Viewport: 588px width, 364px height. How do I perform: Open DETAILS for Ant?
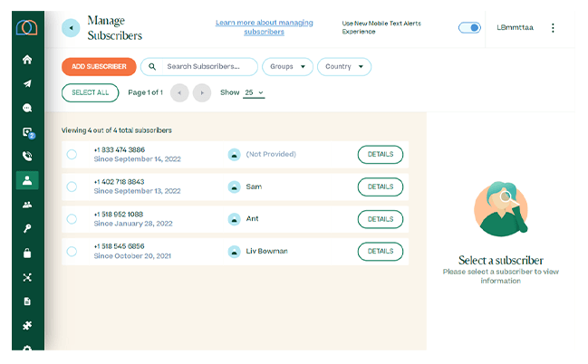point(381,219)
